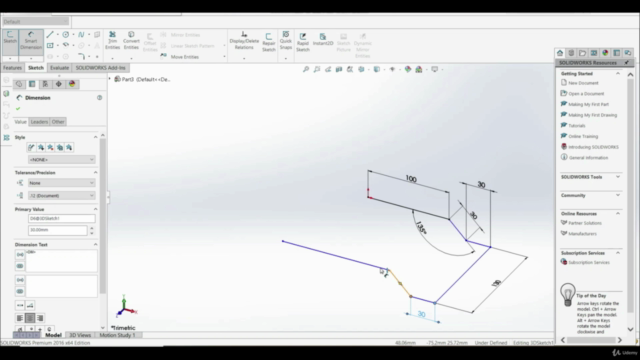The height and width of the screenshot is (360, 640).
Task: Open the precision .12 (Document) dropdown
Action: pyautogui.click(x=62, y=196)
